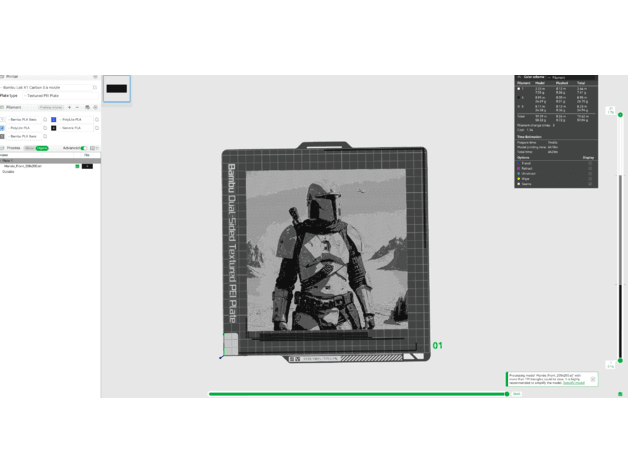Click the Filament section header icon
The width and height of the screenshot is (628, 472).
(x=2, y=107)
